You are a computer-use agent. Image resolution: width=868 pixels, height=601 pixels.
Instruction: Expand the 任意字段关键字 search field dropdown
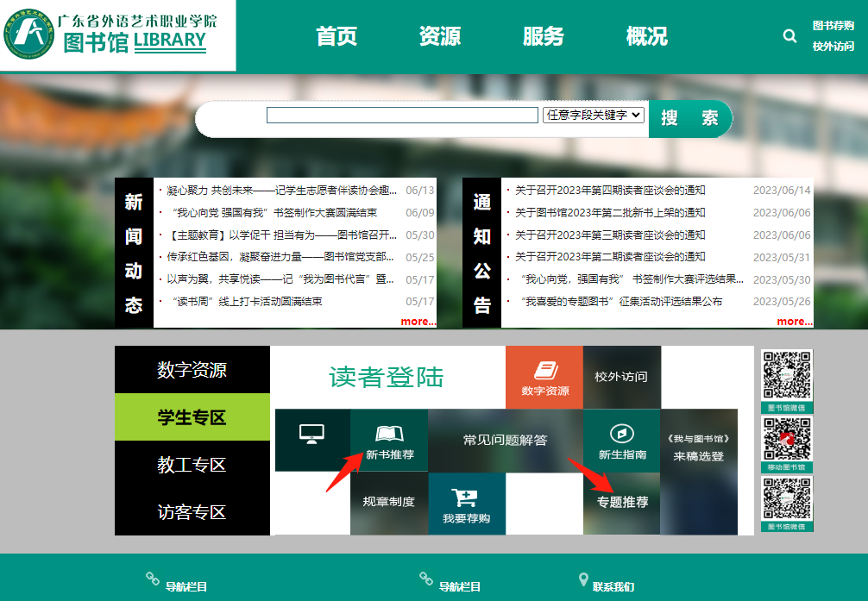(594, 115)
